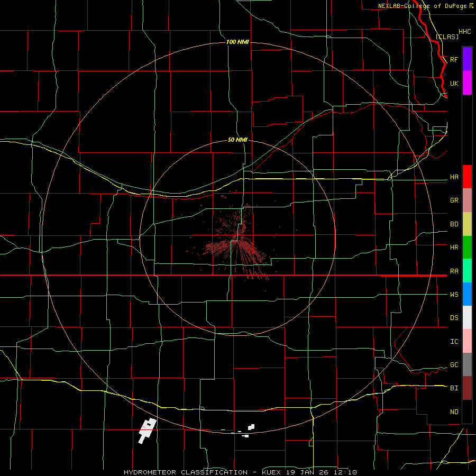Click the 'WS' legend label
The height and width of the screenshot is (476, 476).
tap(454, 295)
